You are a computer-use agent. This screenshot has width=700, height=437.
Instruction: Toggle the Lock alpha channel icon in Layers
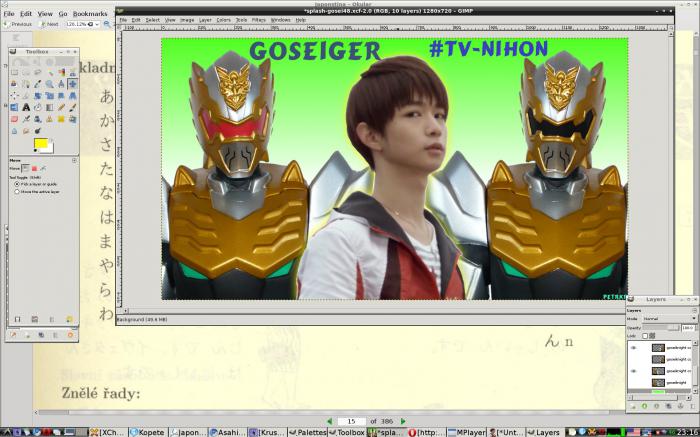tap(652, 336)
